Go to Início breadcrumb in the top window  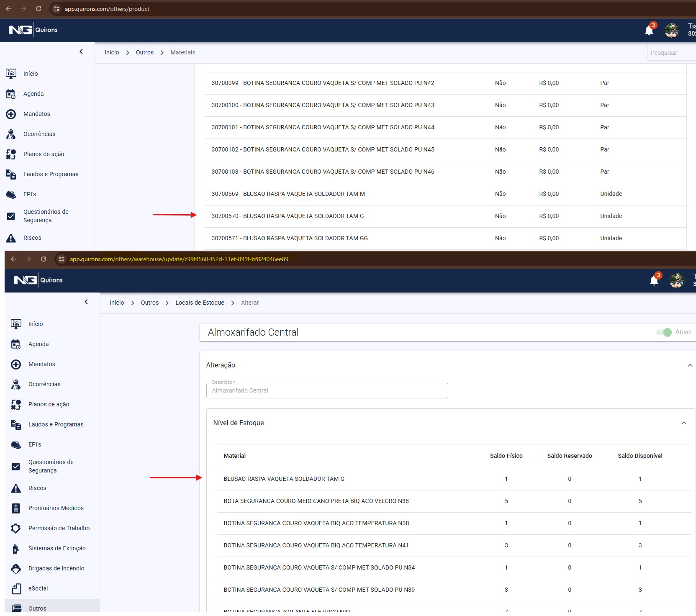112,52
